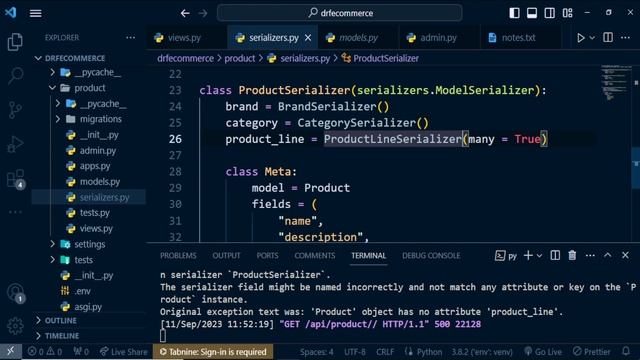Toggle the secondary side bar layout icon

(549, 13)
